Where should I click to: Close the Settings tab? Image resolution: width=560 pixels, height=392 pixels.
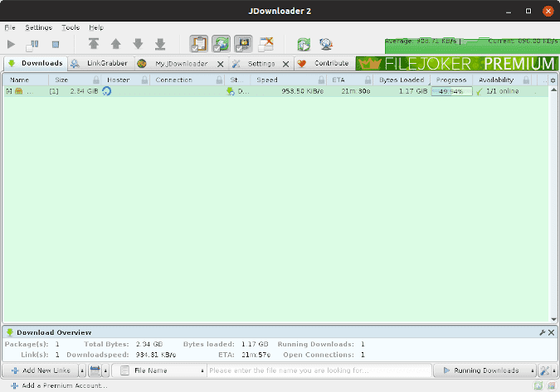pyautogui.click(x=285, y=64)
